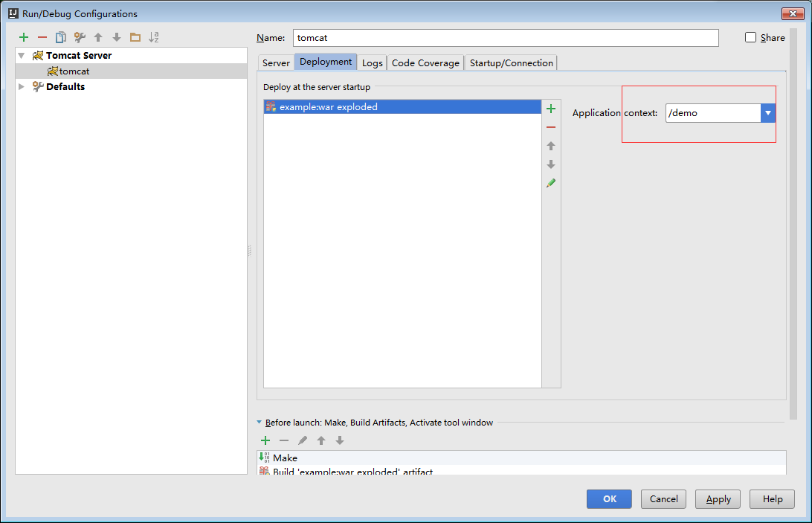The width and height of the screenshot is (812, 523).
Task: Remove the selected configuration with the minus icon
Action: click(x=42, y=37)
